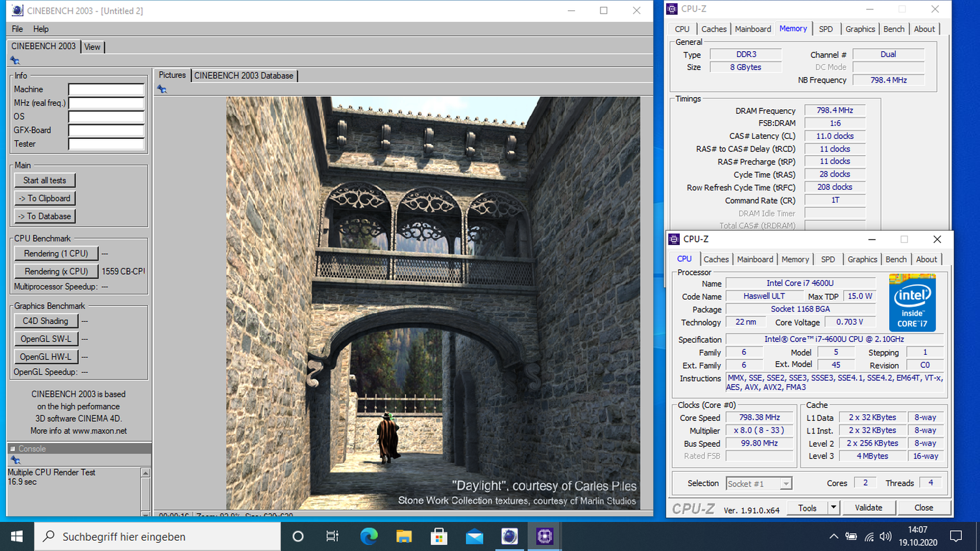Show hidden tray icons chevron
Image resolution: width=980 pixels, height=551 pixels.
834,536
